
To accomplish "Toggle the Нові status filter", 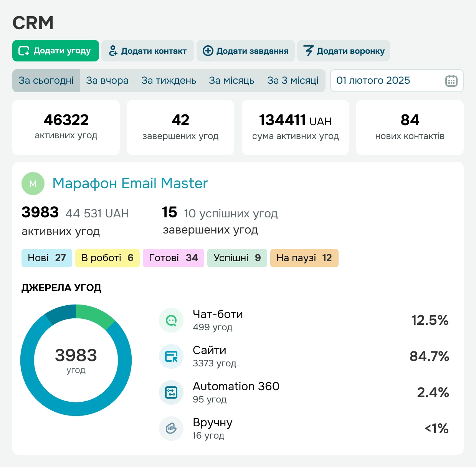I will point(46,258).
